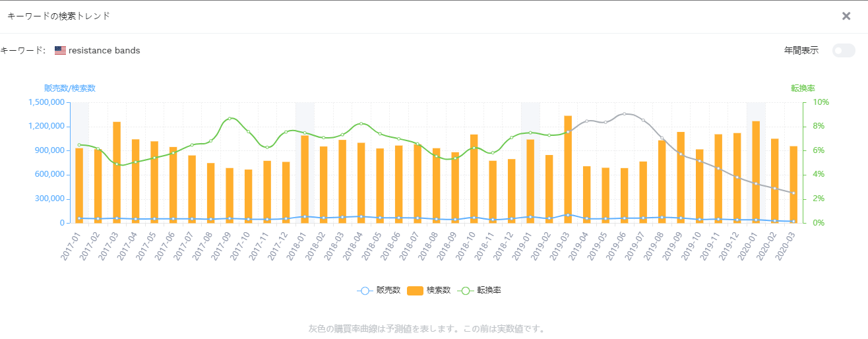Click the blue 販売数 legend marker
The height and width of the screenshot is (339, 868).
pyautogui.click(x=365, y=290)
